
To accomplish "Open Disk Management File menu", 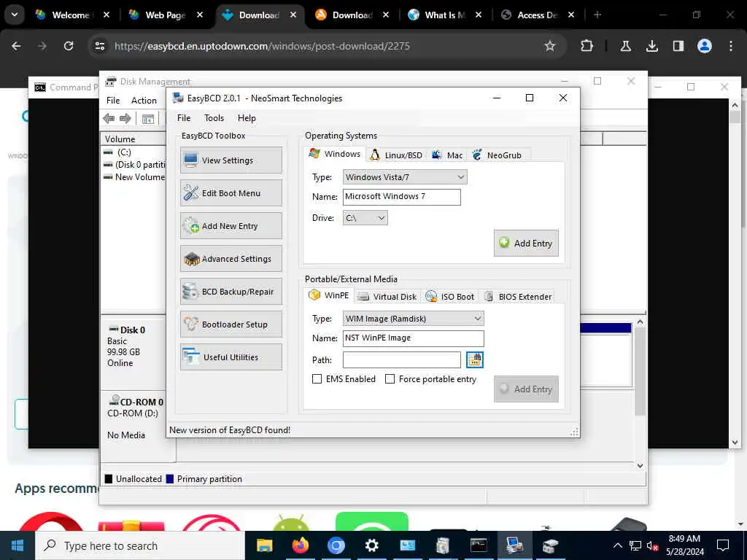I will [x=113, y=101].
